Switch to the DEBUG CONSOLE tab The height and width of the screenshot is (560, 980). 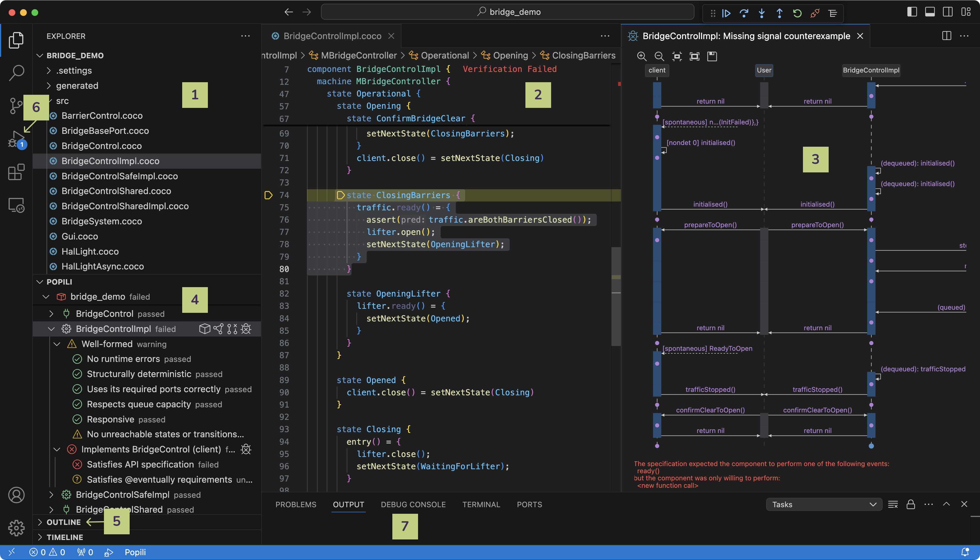click(x=413, y=504)
